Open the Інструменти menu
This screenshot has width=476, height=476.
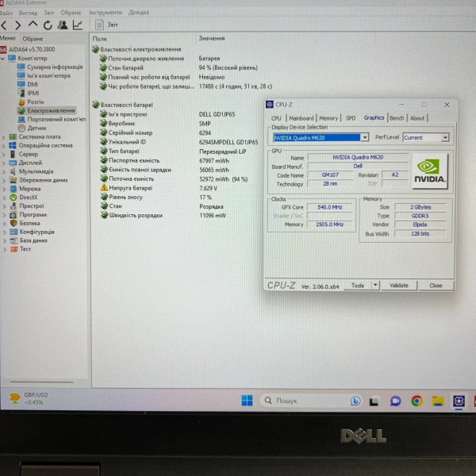pyautogui.click(x=106, y=13)
